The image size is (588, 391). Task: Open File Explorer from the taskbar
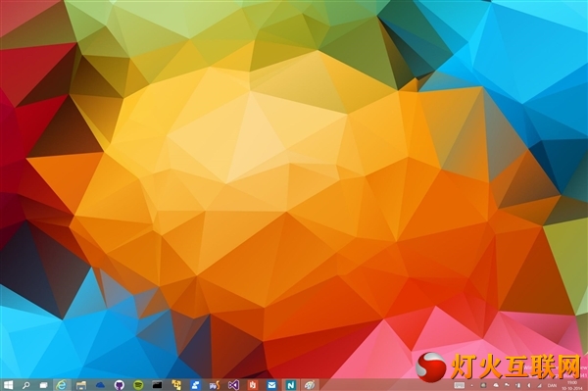(x=81, y=385)
